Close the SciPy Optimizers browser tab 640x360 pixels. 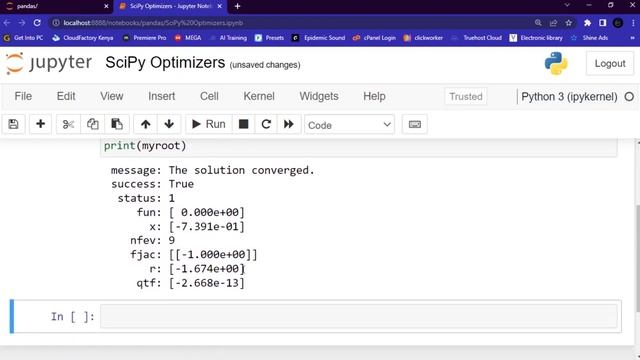(x=220, y=6)
